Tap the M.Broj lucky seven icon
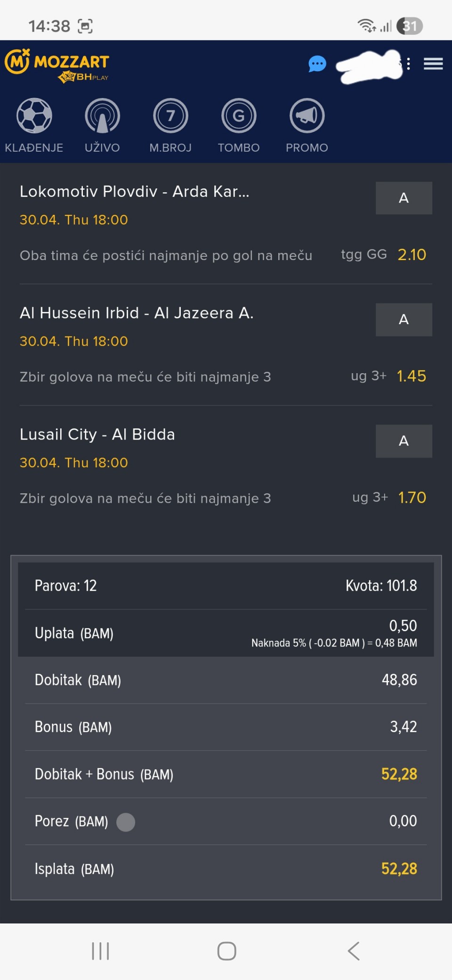The width and height of the screenshot is (452, 980). [170, 116]
